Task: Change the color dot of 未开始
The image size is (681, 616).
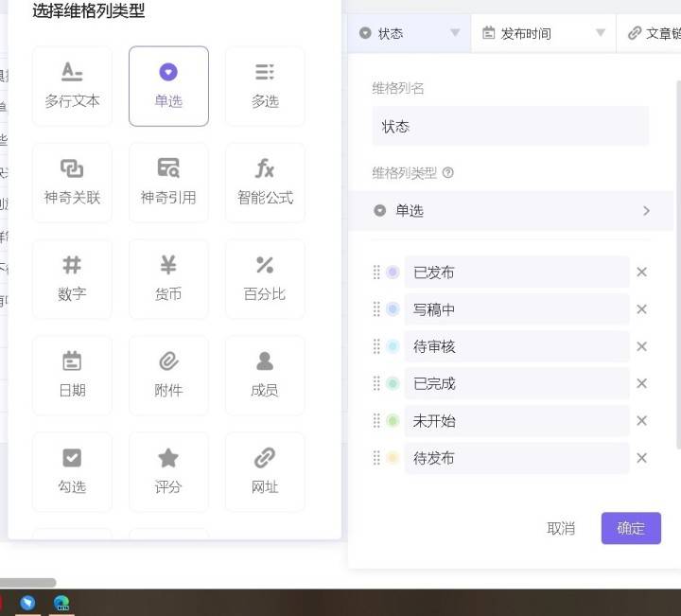Action: point(393,421)
